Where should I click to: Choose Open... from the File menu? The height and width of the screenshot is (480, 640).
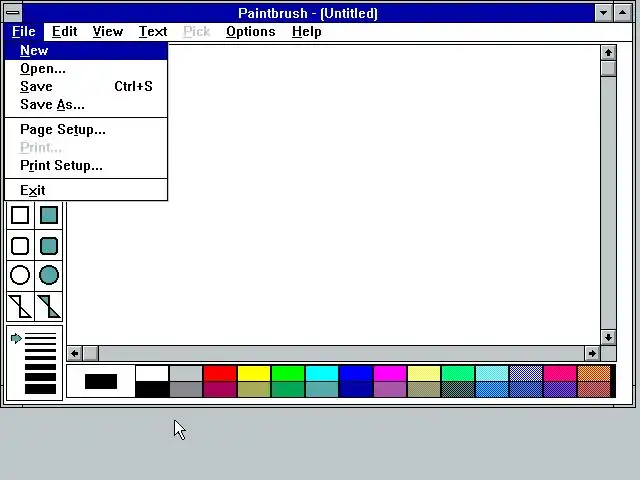point(86,69)
